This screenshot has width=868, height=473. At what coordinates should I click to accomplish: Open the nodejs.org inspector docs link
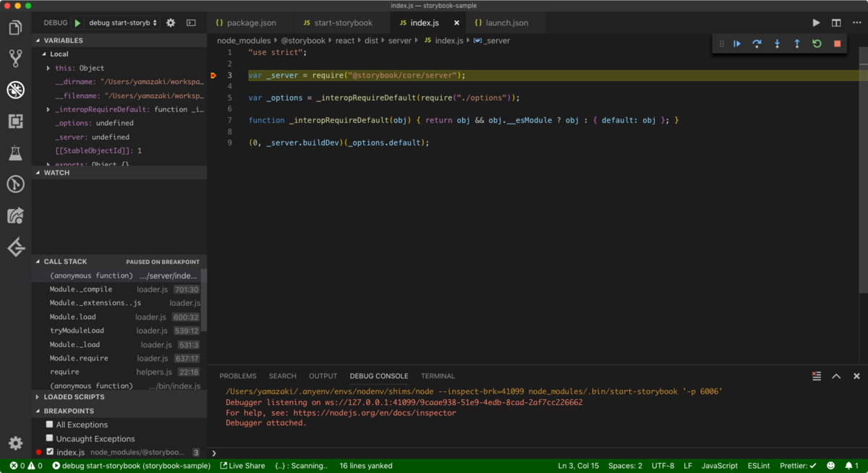(x=375, y=413)
